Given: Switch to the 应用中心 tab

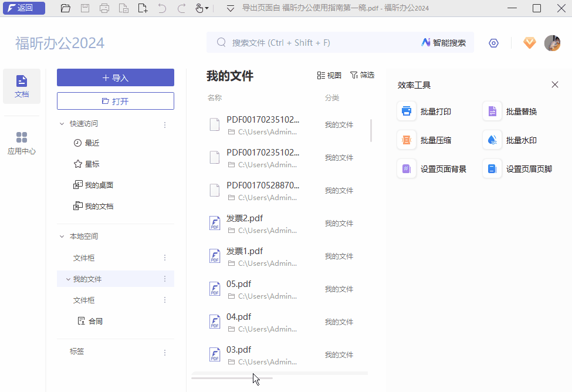Looking at the screenshot, I should click(x=22, y=141).
